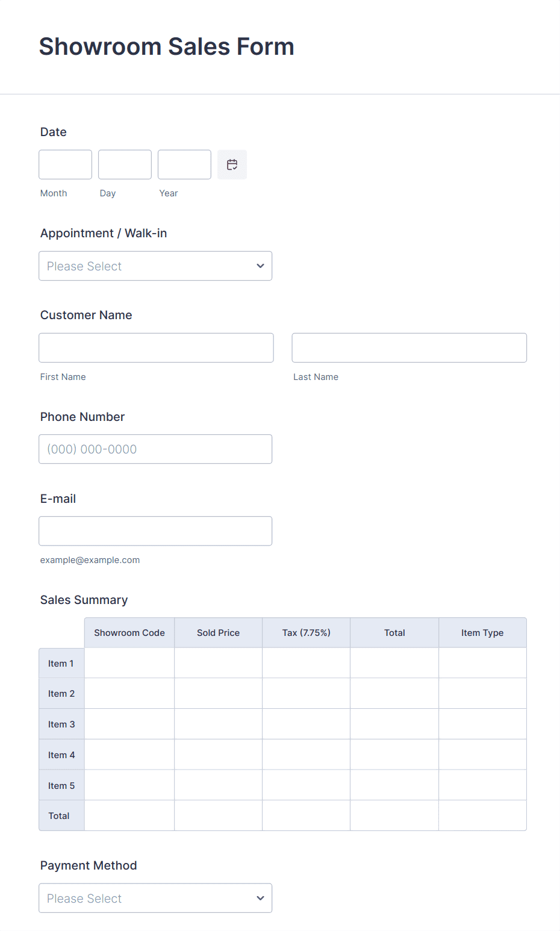Select Item 2 Tax (7.75%) cell
Viewport: 560px width, 931px height.
tap(306, 694)
